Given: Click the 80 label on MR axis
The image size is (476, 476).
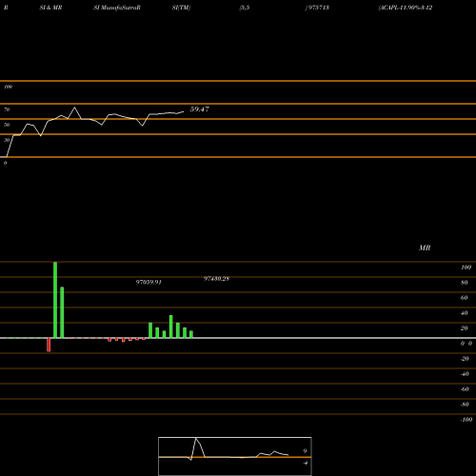Looking at the screenshot, I should point(465,283).
